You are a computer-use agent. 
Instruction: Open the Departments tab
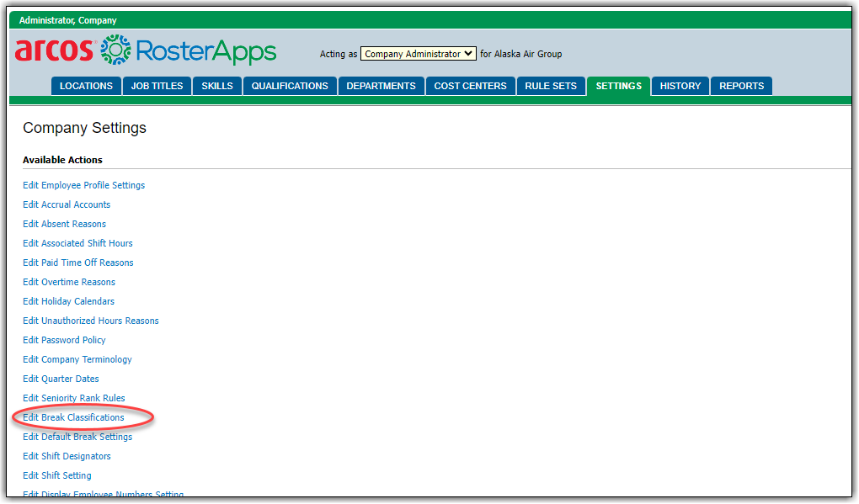[381, 86]
